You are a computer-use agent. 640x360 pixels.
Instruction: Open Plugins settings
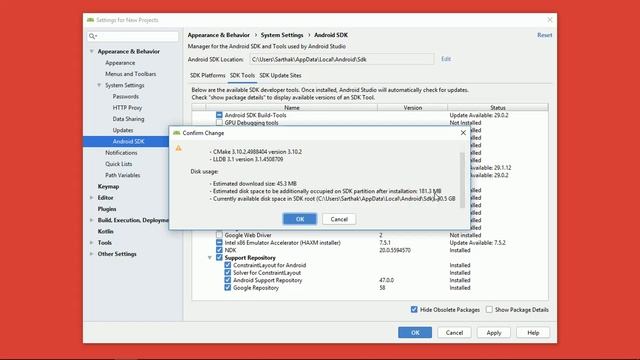(x=107, y=209)
